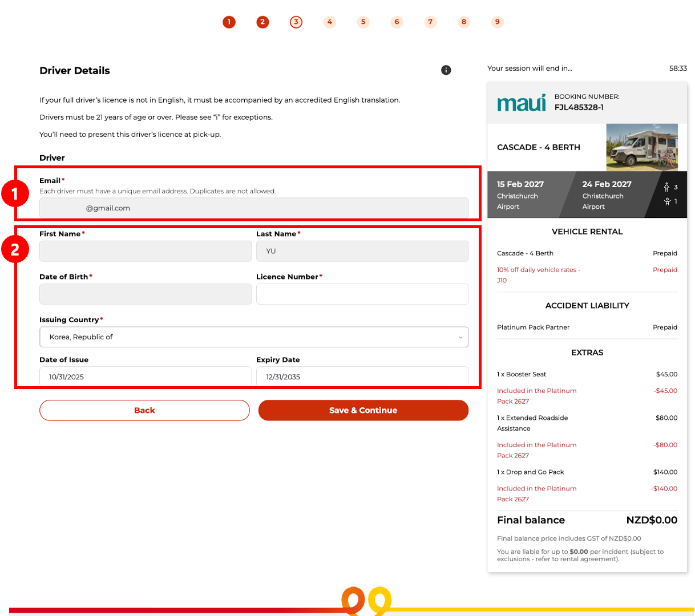Click the 15 Feb 2027 pickup date

[520, 184]
